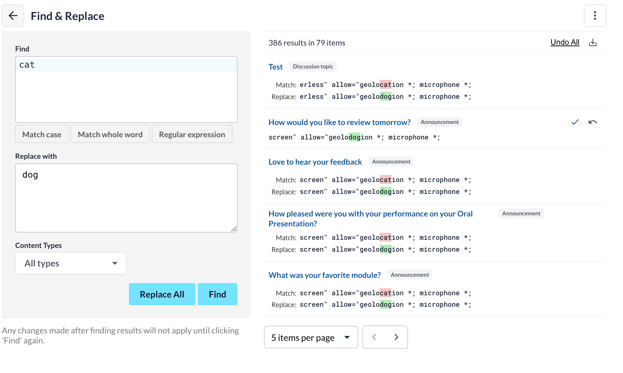
Task: Click the 386 results in 79 items text
Action: point(307,43)
